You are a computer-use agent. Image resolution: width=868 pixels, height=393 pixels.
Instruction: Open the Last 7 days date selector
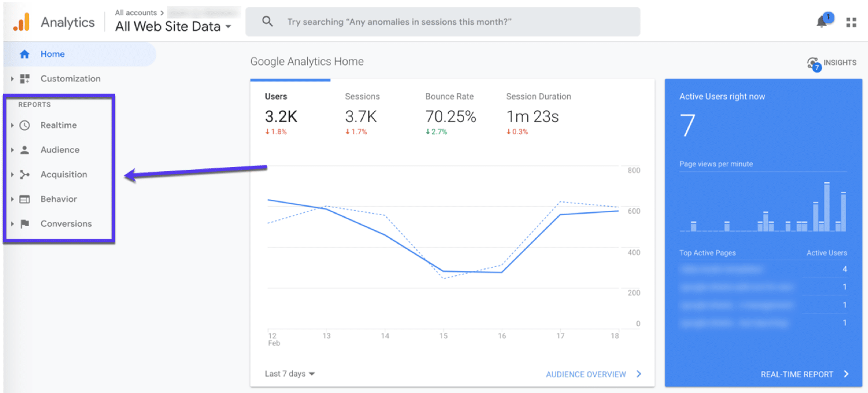288,374
